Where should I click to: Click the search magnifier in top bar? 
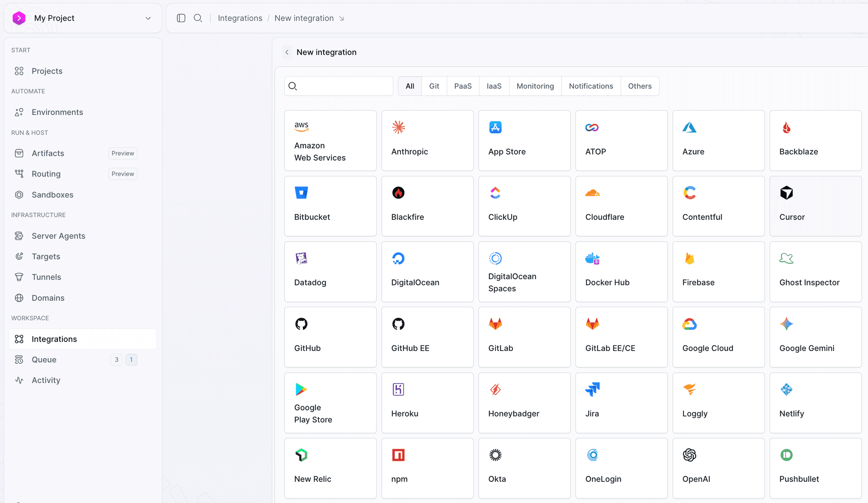point(198,18)
